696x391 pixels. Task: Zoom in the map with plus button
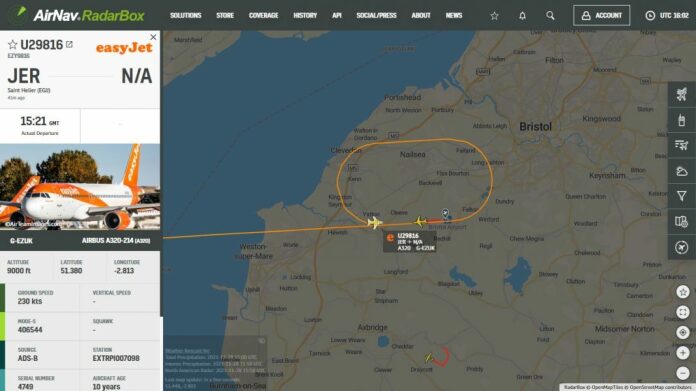click(x=683, y=353)
